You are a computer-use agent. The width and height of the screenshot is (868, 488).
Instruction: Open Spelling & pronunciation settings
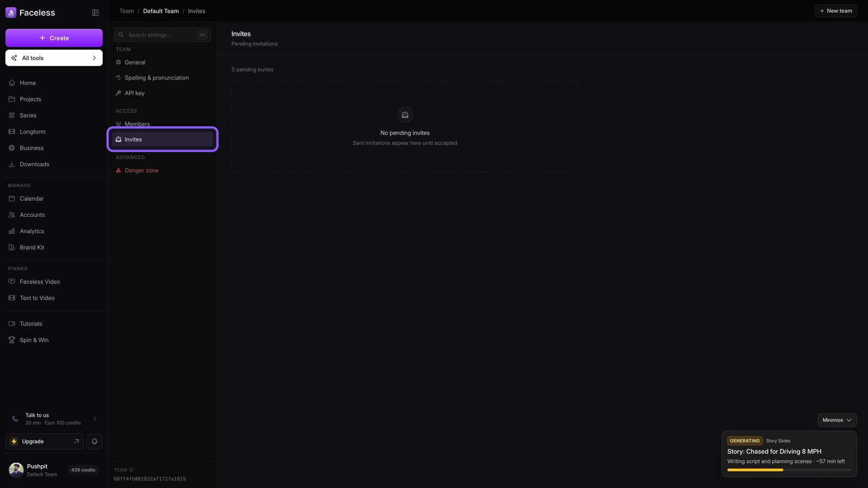click(163, 78)
